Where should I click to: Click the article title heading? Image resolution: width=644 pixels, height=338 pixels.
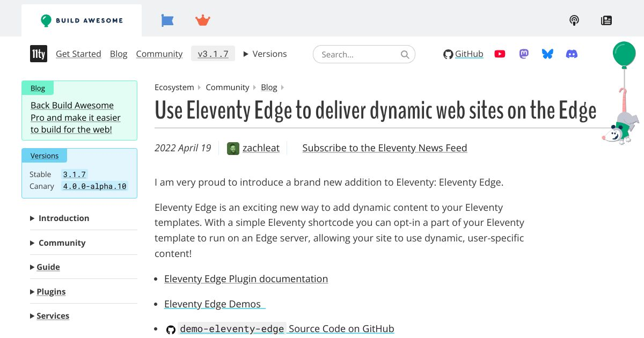coord(376,111)
